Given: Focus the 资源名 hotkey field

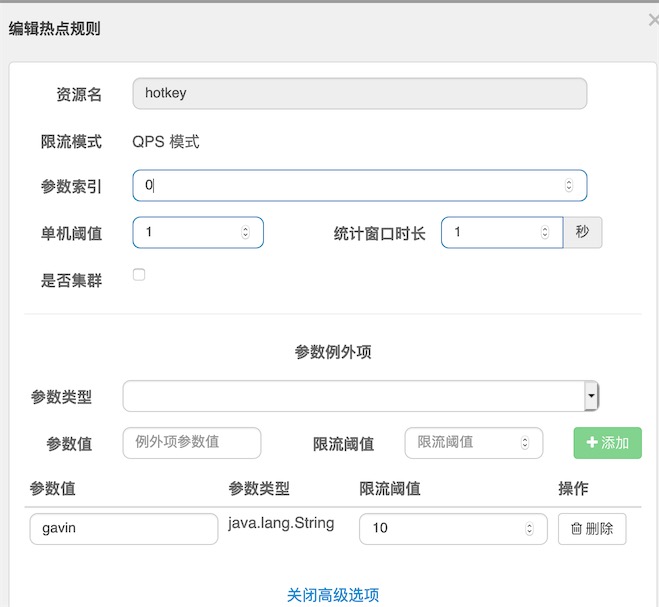Looking at the screenshot, I should [x=360, y=93].
